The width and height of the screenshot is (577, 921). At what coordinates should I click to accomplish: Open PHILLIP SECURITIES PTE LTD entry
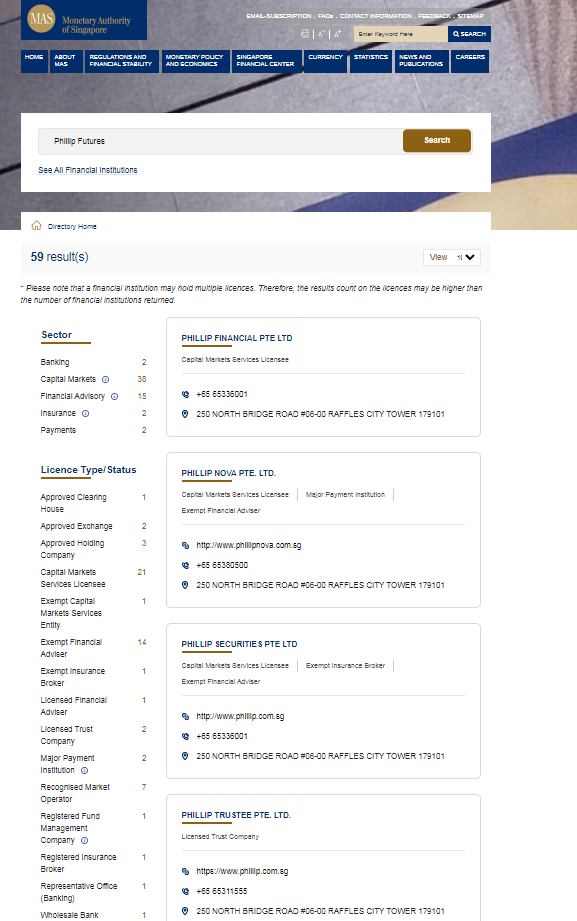click(239, 644)
